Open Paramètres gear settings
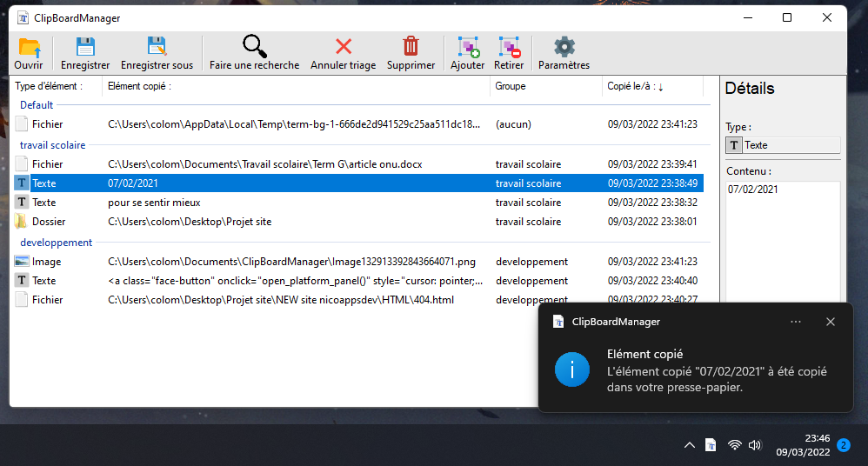This screenshot has width=868, height=466. point(564,48)
